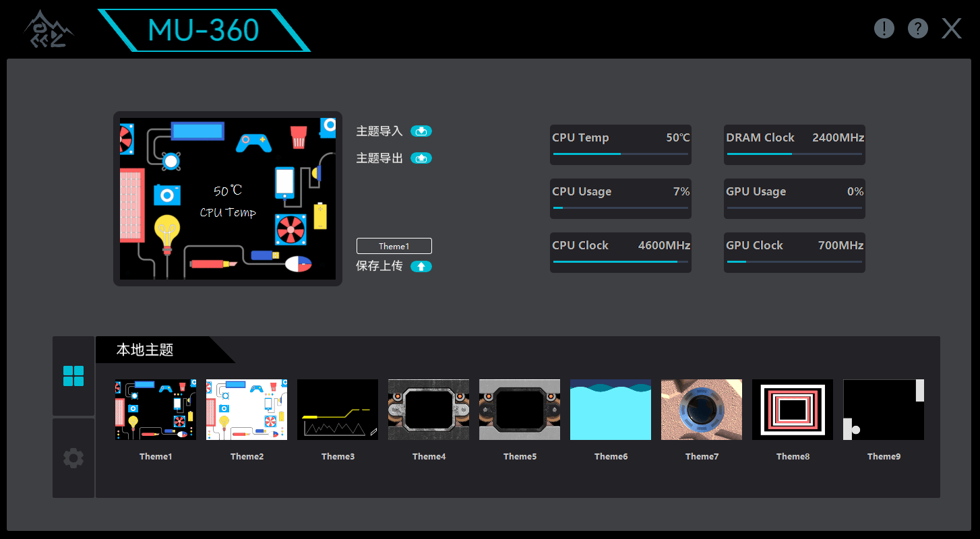Screen dimensions: 980x539
Task: Click the GPU Clock monitor panel
Action: [x=794, y=252]
